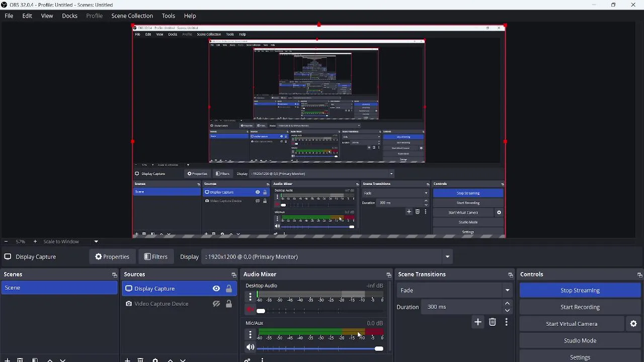
Task: Move scene up with the Scenes up arrow
Action: 50,360
